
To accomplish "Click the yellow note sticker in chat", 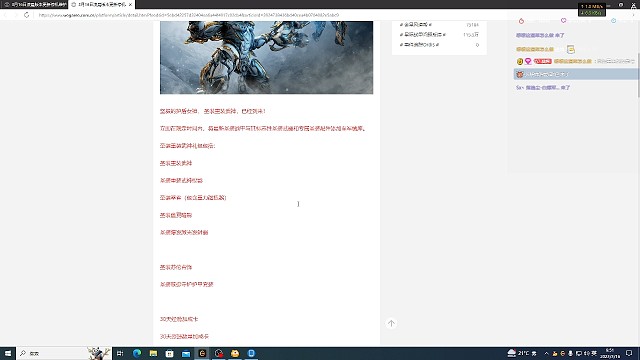I will [571, 49].
